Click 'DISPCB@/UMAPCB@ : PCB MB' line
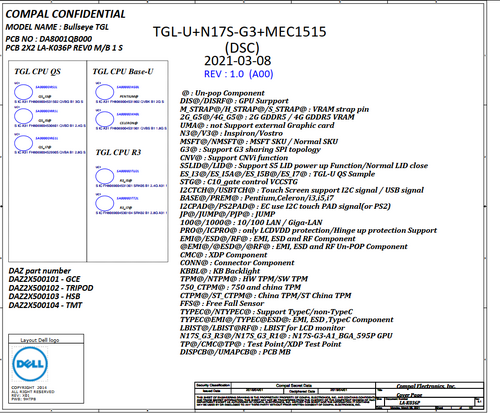The width and height of the screenshot is (500, 414). pyautogui.click(x=235, y=352)
